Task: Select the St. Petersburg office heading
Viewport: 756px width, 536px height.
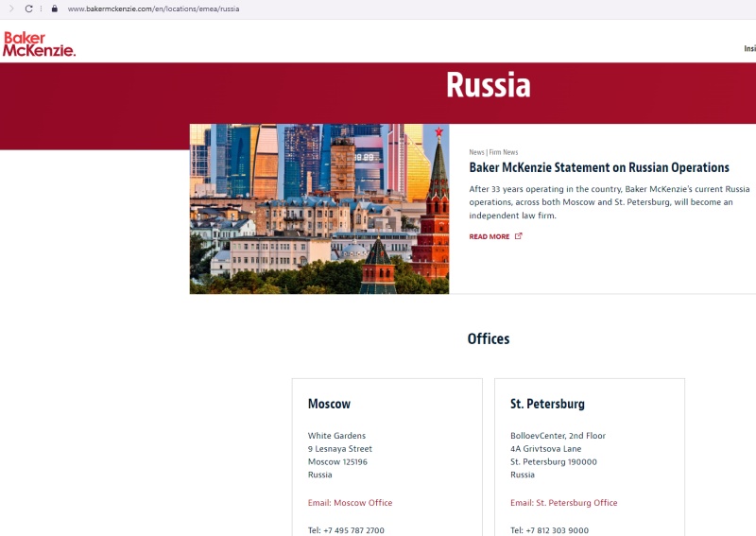Action: coord(547,404)
